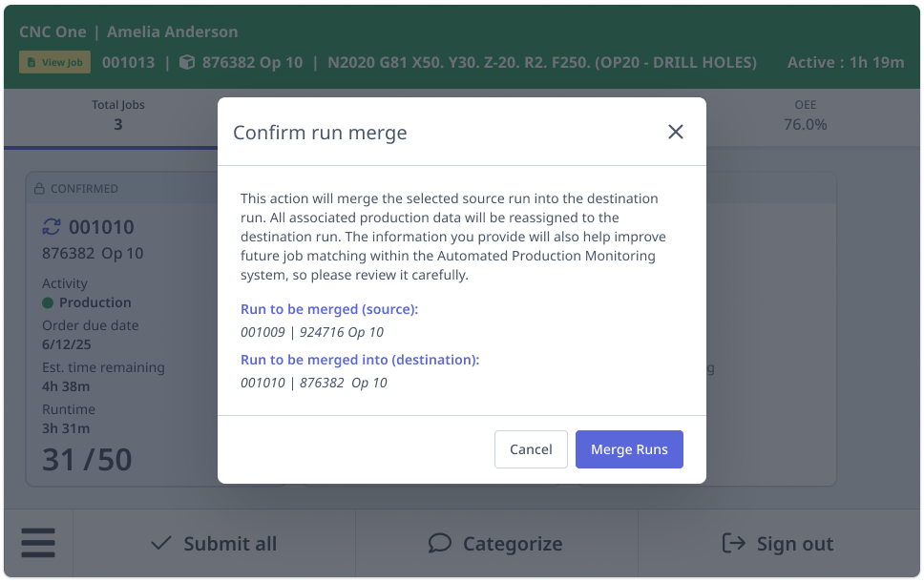Click the speech bubble Categorize icon

pyautogui.click(x=439, y=543)
